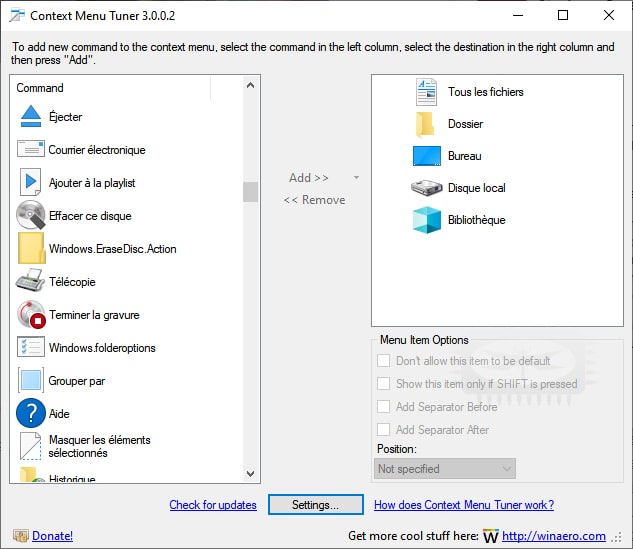Click the Dossier folder icon
The image size is (633, 549).
(425, 124)
